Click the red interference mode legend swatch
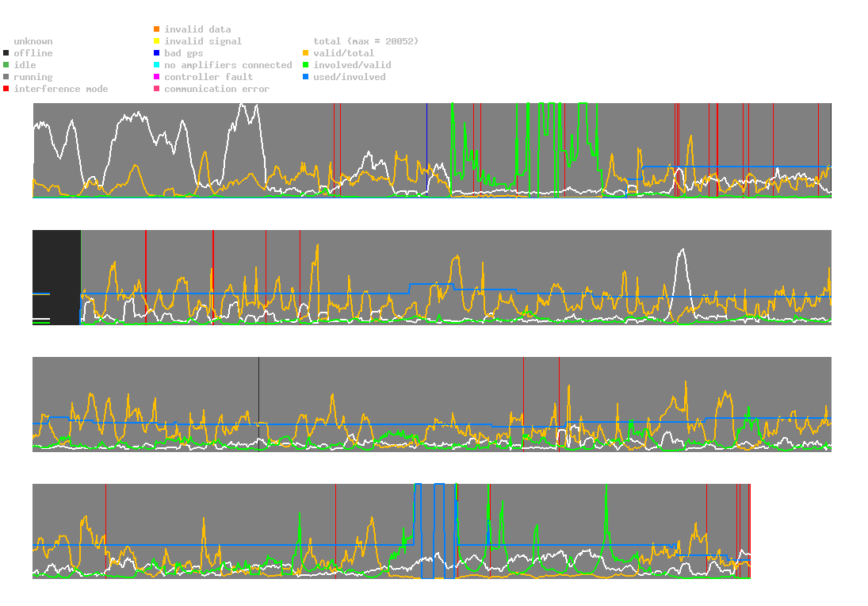This screenshot has height=606, width=868. 6,89
